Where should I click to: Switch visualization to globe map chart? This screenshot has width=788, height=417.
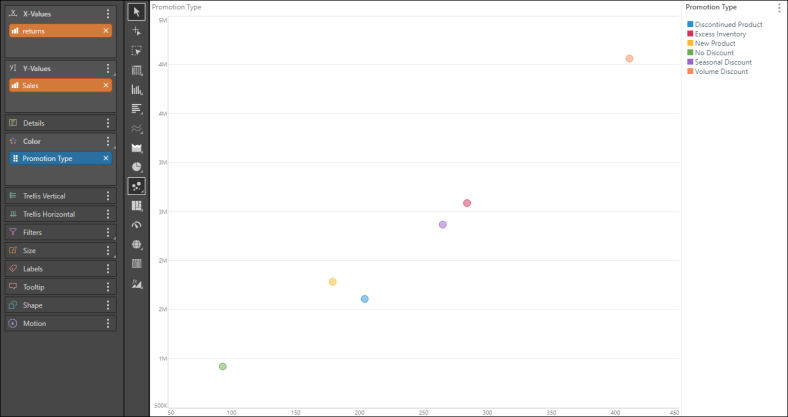(x=137, y=245)
